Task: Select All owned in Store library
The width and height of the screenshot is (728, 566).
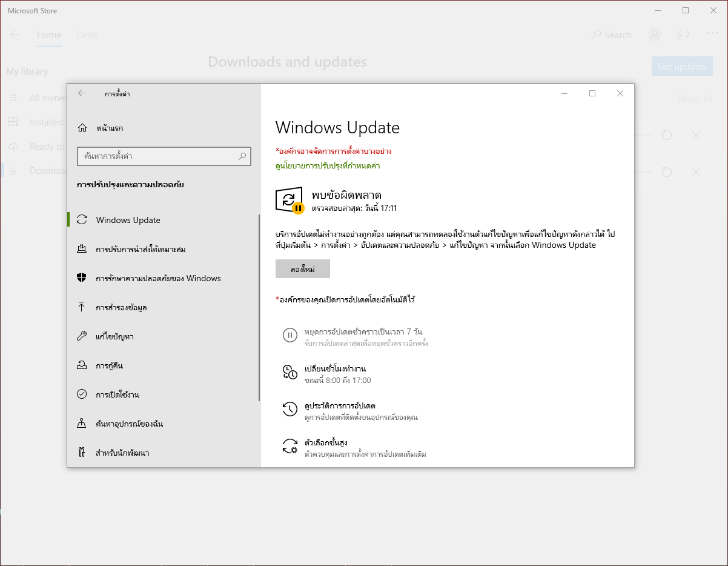Action: tap(36, 98)
